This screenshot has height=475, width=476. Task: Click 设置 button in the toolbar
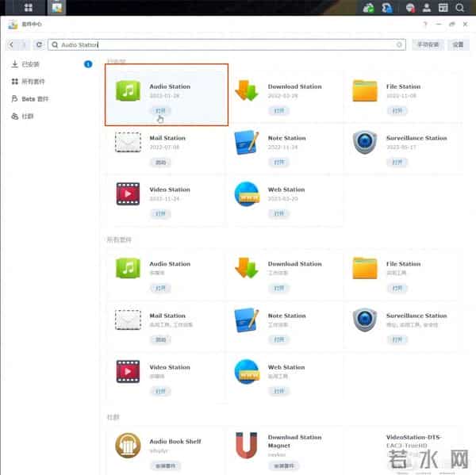458,45
